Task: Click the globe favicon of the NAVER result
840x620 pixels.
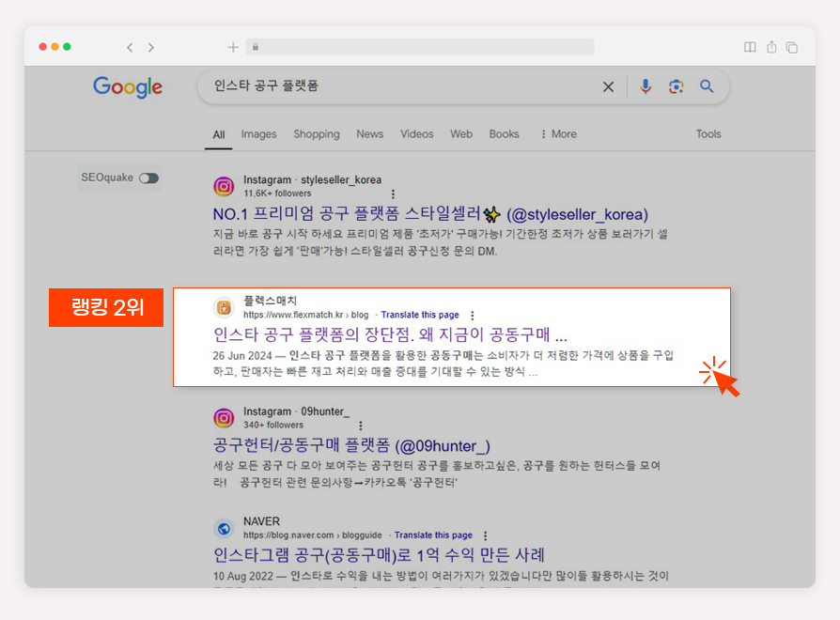Action: (x=224, y=529)
